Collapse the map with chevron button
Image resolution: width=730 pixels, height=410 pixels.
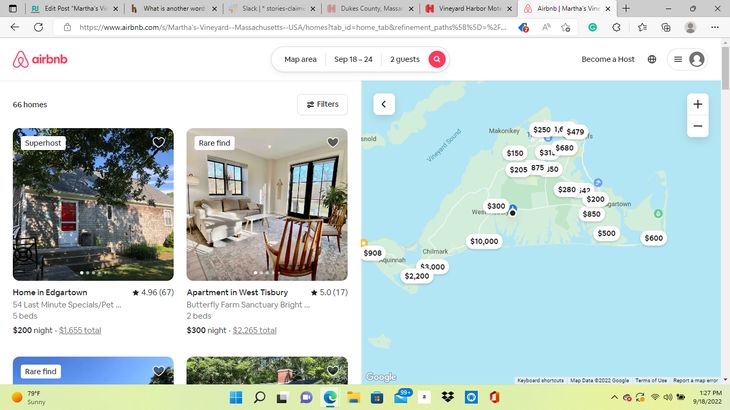(x=384, y=104)
